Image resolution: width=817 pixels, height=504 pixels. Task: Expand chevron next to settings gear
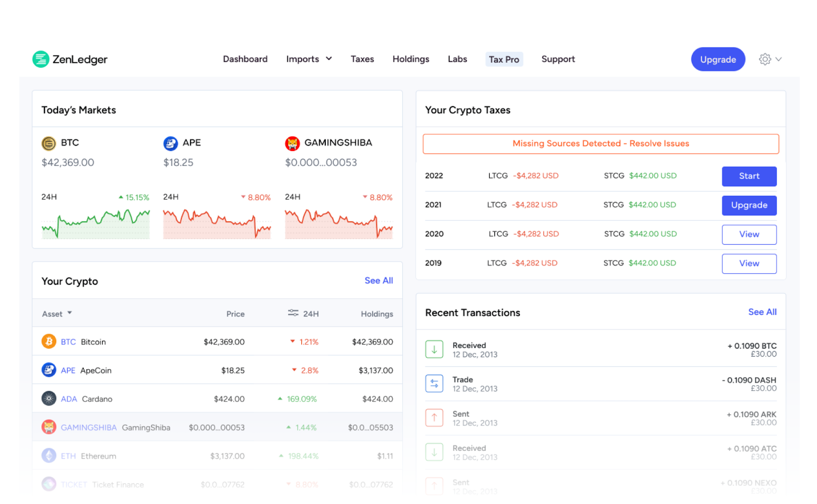coord(779,59)
